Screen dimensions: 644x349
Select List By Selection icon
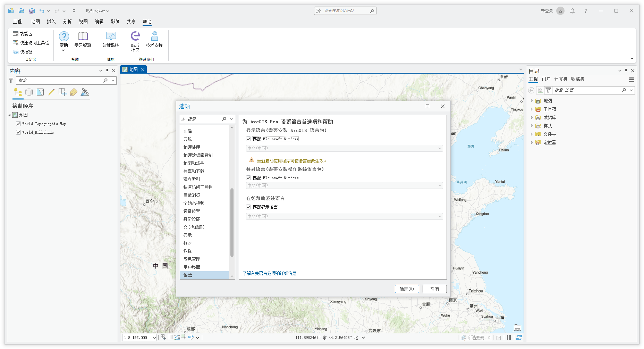pyautogui.click(x=40, y=92)
